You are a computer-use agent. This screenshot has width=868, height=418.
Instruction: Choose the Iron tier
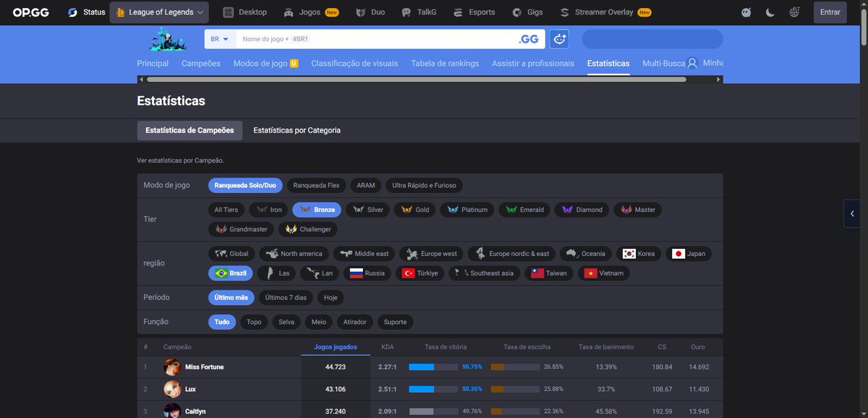pos(268,210)
